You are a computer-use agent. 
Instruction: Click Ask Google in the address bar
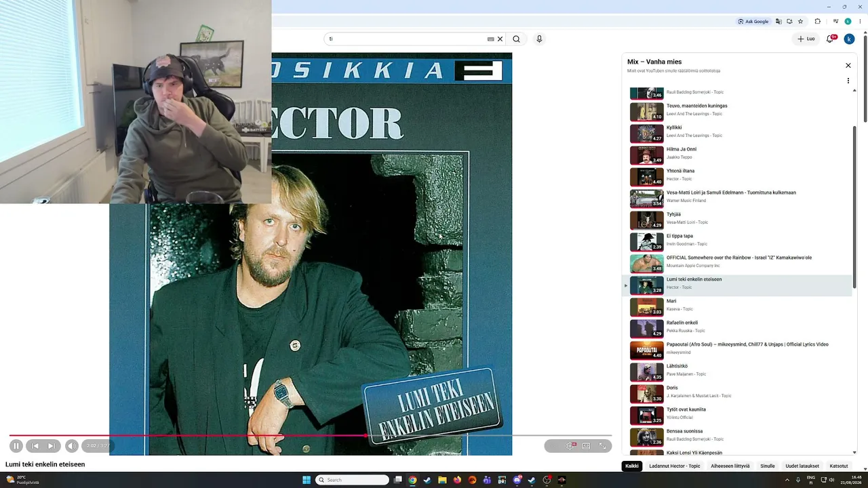click(x=753, y=21)
